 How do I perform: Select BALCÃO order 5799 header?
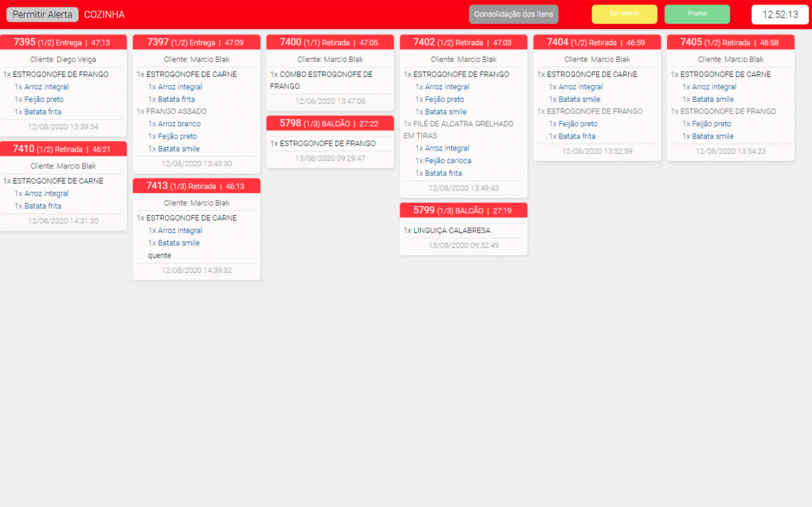[463, 211]
